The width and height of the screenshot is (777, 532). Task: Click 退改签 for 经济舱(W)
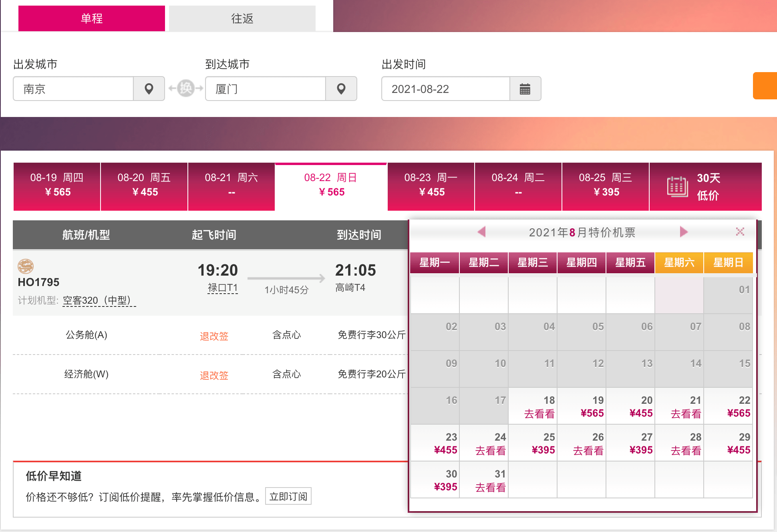[214, 375]
